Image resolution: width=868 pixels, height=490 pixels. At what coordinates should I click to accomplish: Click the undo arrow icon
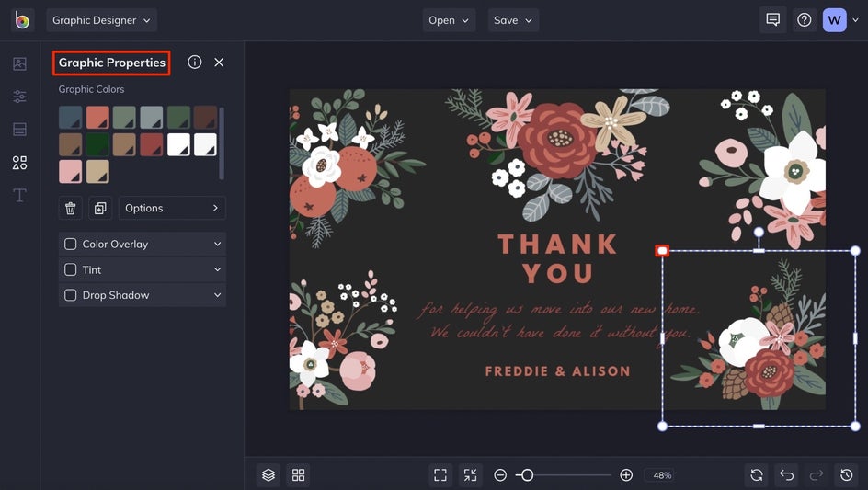786,475
